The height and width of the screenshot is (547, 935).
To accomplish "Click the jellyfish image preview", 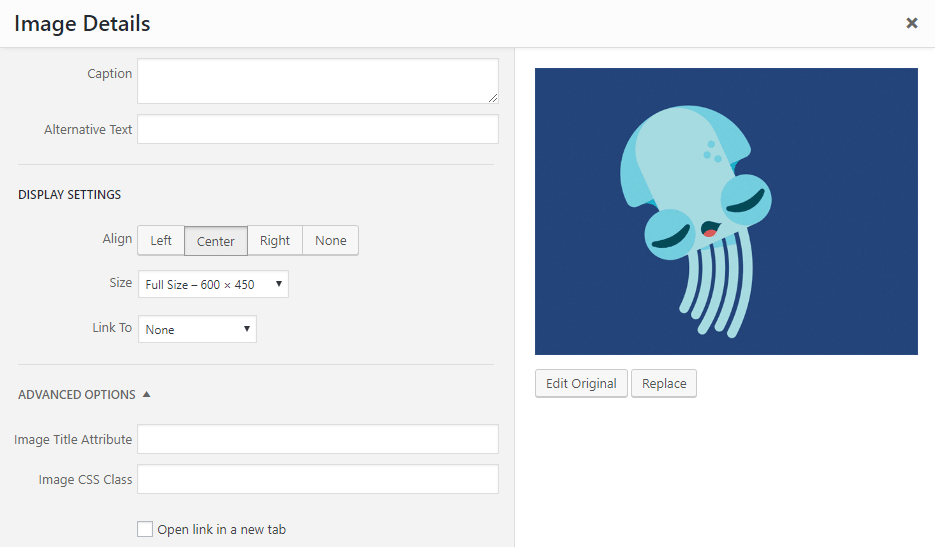I will (726, 211).
